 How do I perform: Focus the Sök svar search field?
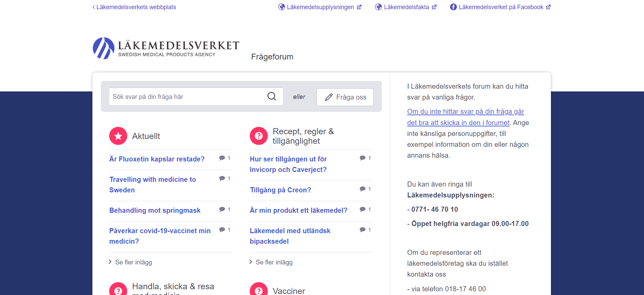pyautogui.click(x=187, y=97)
